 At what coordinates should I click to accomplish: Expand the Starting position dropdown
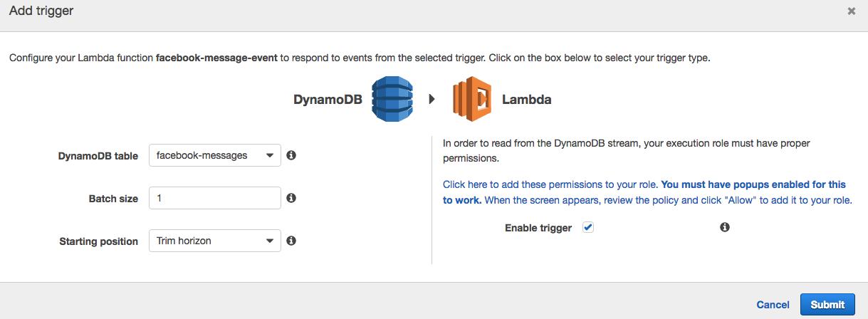point(214,241)
